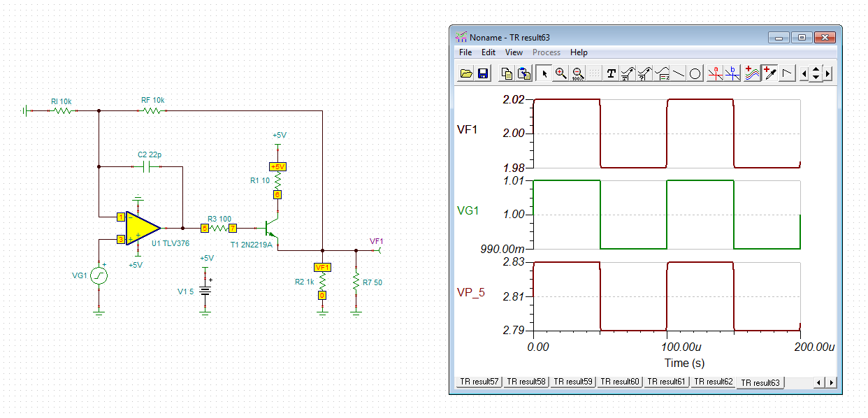Click the Zoom out 100% magnifier icon

click(577, 73)
